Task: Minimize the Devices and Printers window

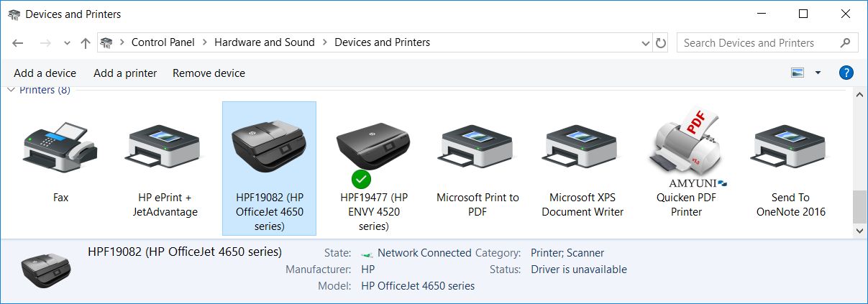Action: tap(763, 14)
